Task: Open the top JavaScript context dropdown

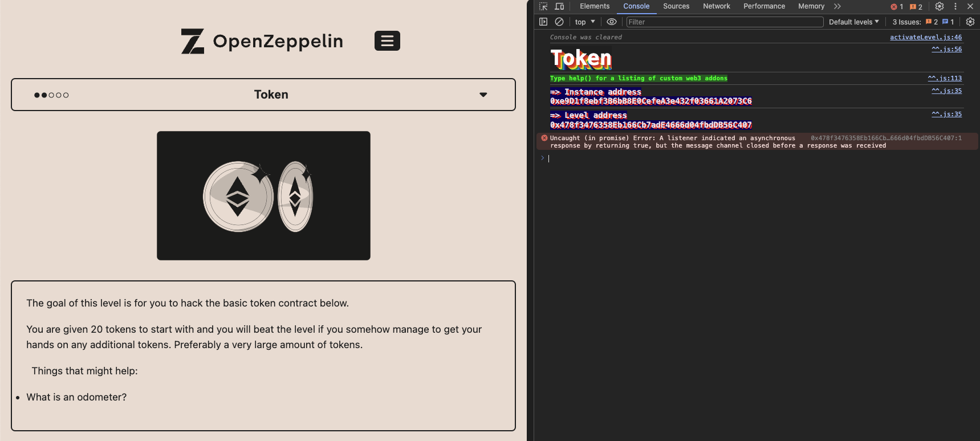Action: (585, 22)
